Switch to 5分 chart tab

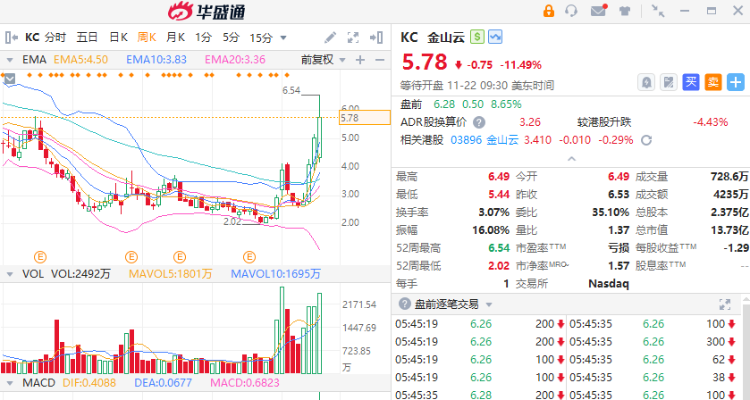point(231,37)
